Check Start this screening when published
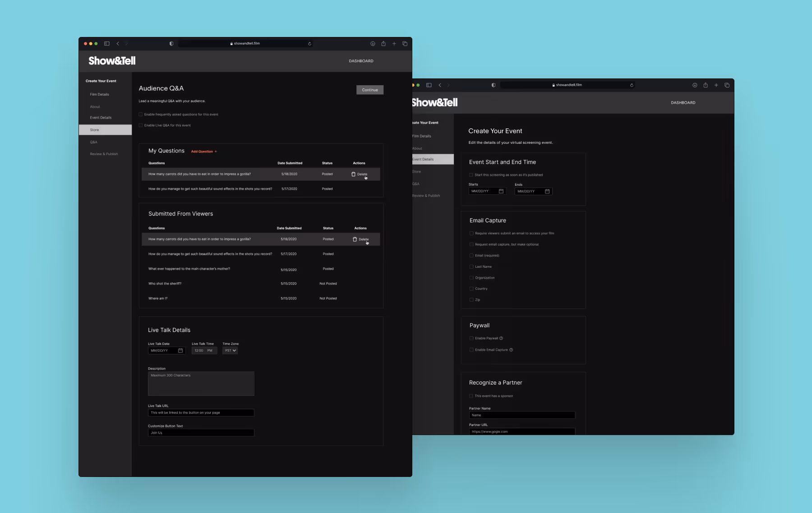 click(471, 175)
